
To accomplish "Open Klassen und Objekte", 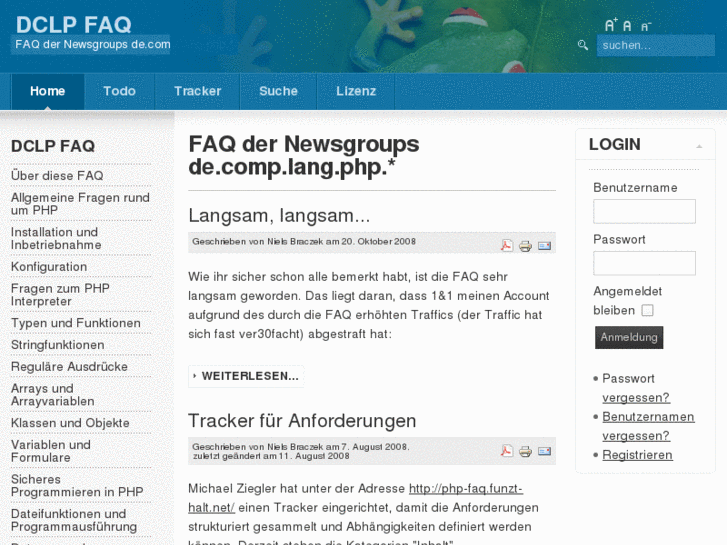I will point(70,423).
